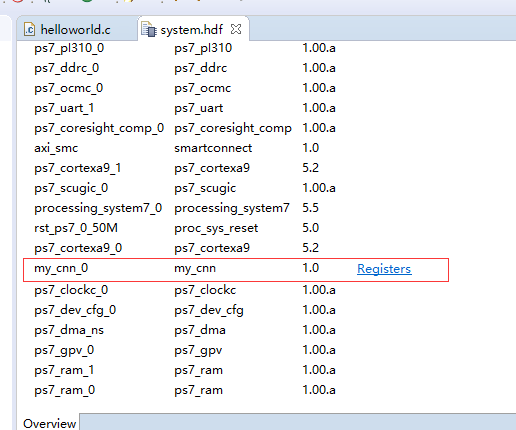
Task: Click the processing_system7 IP type cell
Action: click(232, 208)
